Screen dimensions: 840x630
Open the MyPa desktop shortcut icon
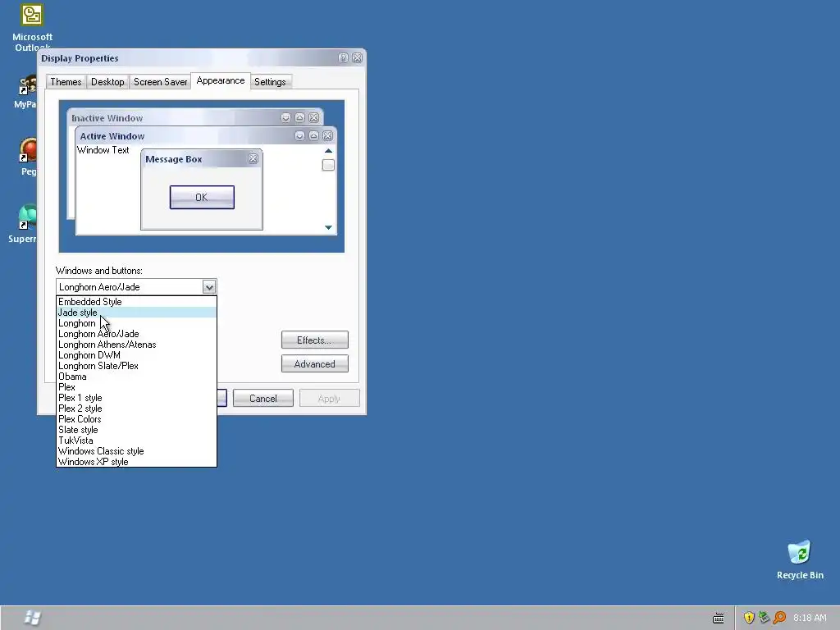[x=27, y=84]
